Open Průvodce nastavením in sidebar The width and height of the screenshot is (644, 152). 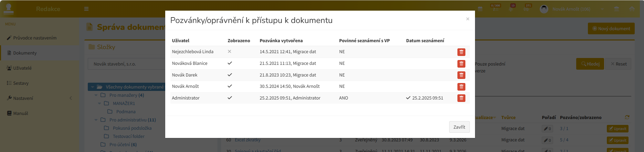(35, 38)
